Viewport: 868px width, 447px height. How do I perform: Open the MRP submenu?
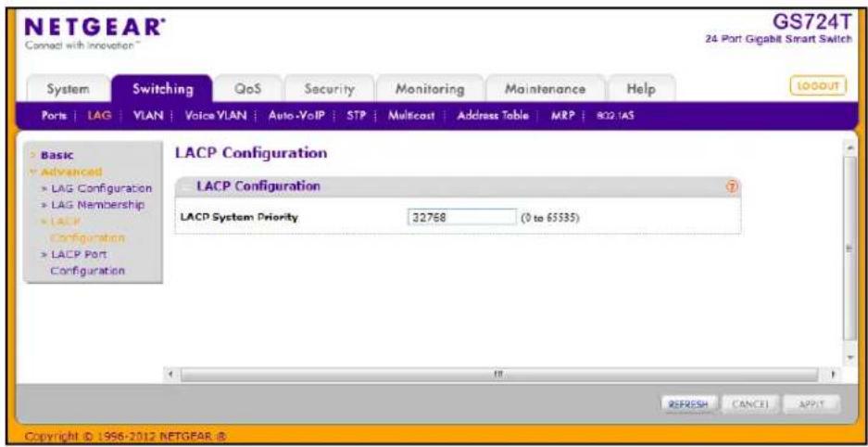563,116
